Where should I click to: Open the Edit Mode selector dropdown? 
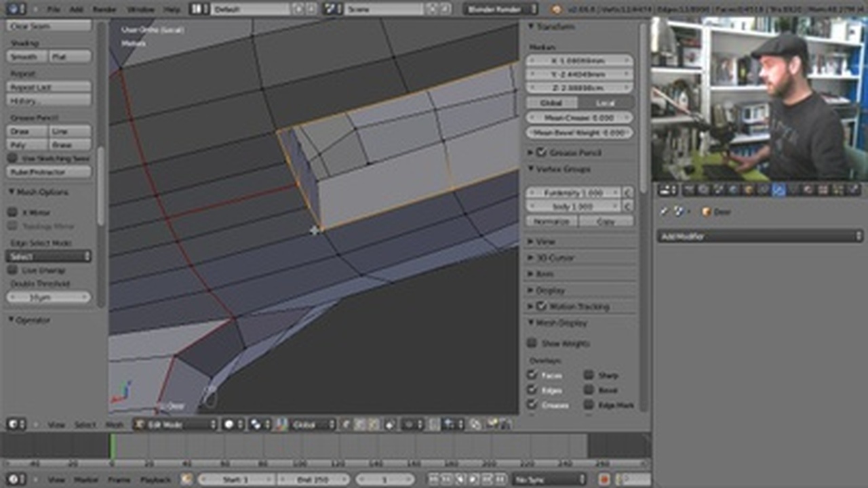tap(175, 424)
